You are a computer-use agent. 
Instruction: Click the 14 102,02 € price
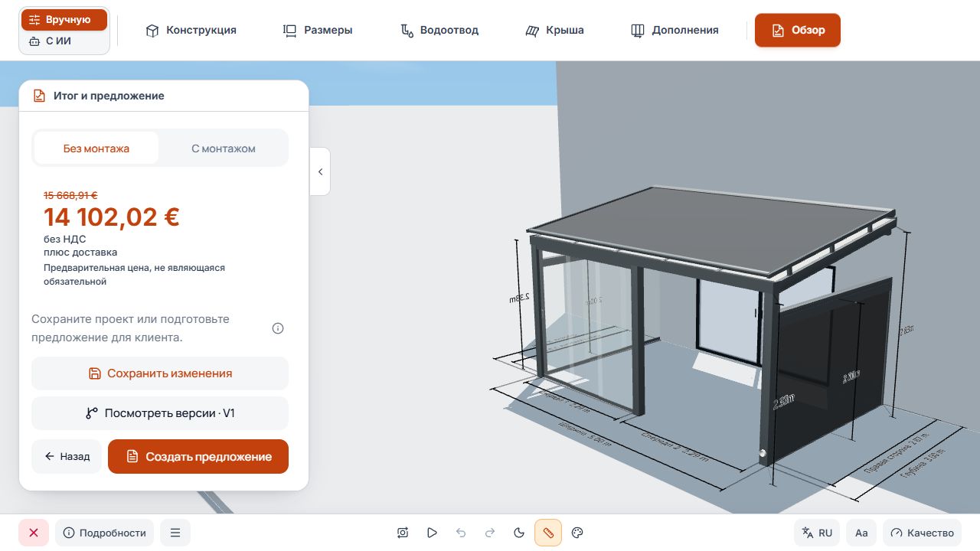(x=112, y=217)
